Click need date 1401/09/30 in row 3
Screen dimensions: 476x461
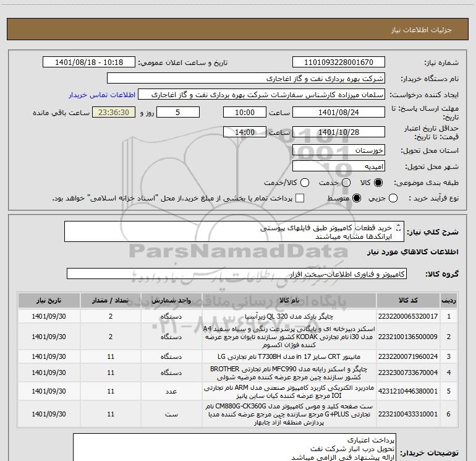[x=49, y=356]
